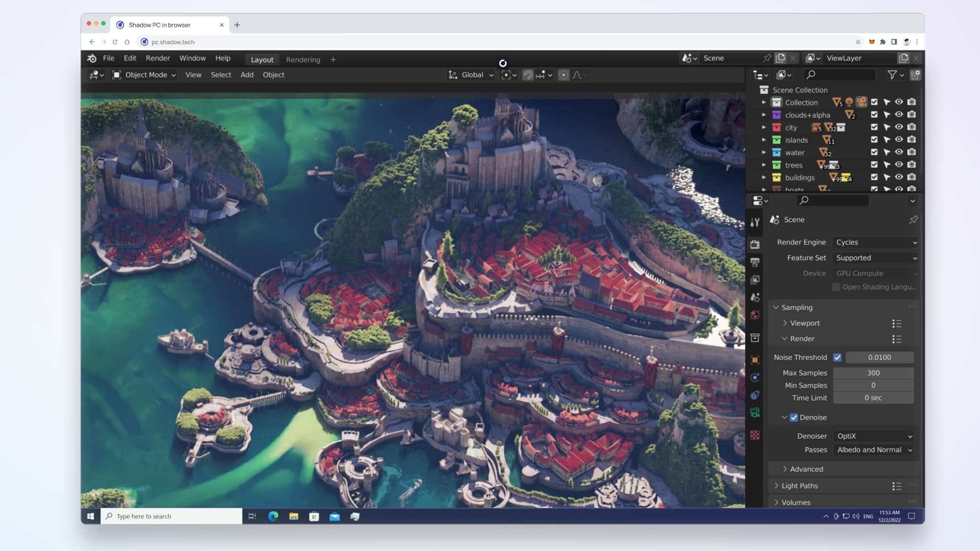The height and width of the screenshot is (551, 980).
Task: Toggle the snap magnet icon
Action: point(528,75)
